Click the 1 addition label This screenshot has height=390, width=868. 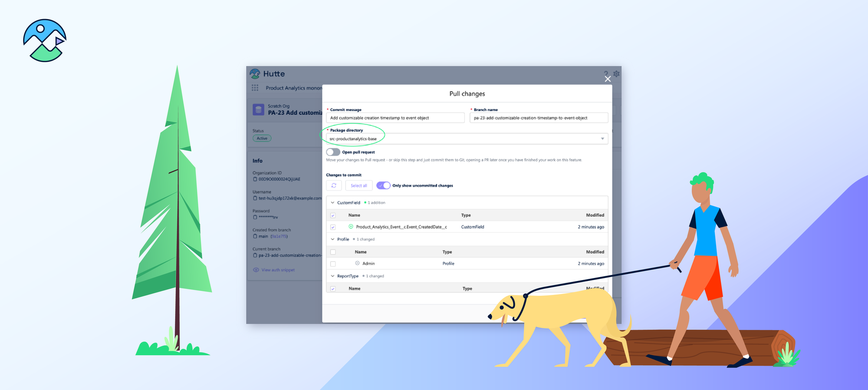(376, 202)
